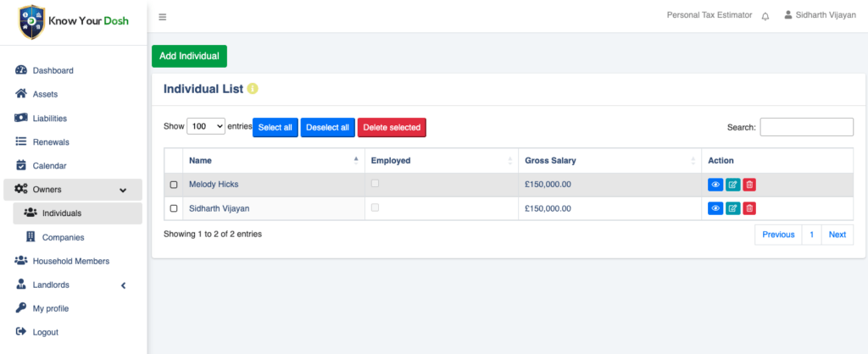Click the Add Individual button
The height and width of the screenshot is (354, 868).
tap(189, 56)
